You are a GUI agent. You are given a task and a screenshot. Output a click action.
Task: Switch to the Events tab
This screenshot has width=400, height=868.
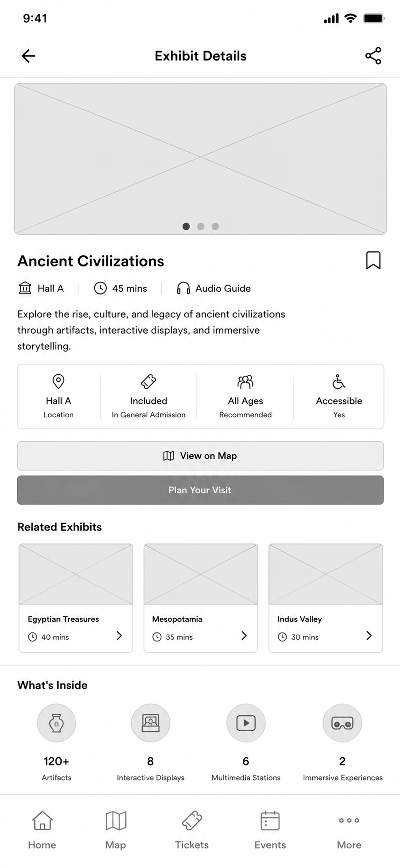pyautogui.click(x=270, y=830)
